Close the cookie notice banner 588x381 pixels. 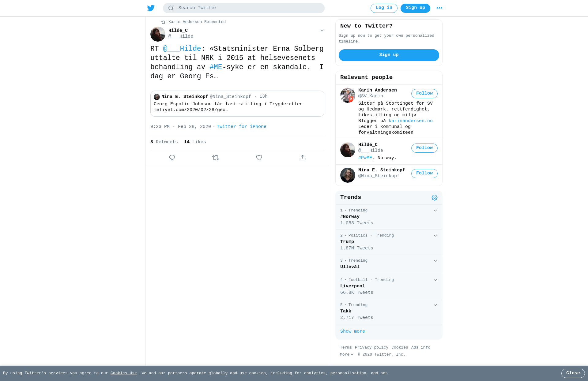[573, 373]
